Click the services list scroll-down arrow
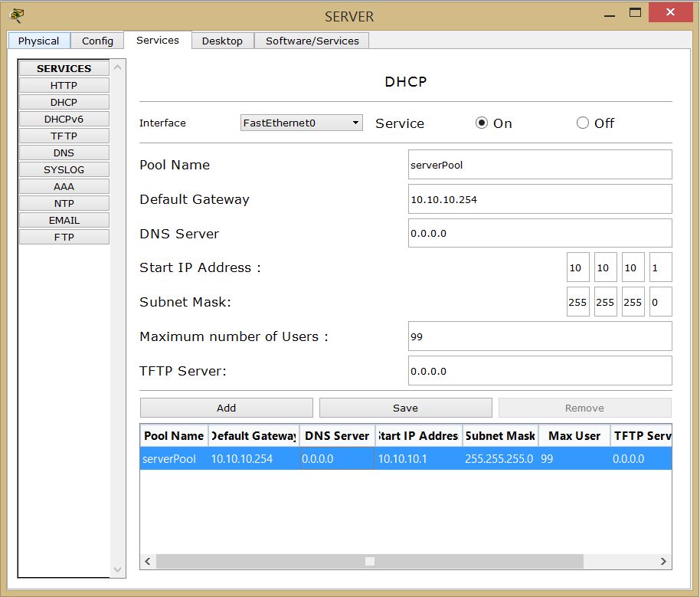Screen dimensions: 700x597 click(x=117, y=569)
